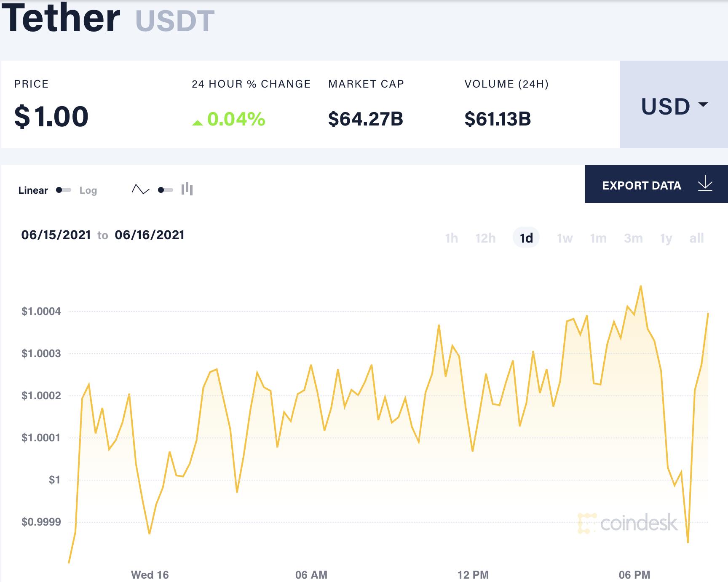
Task: Open the start date 06/15/2021 selector
Action: pos(56,235)
